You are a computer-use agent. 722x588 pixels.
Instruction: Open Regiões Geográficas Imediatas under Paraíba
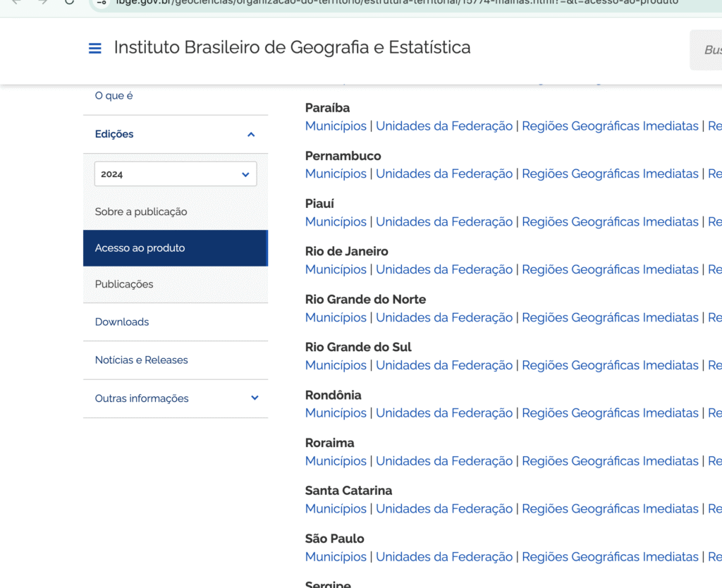click(610, 126)
